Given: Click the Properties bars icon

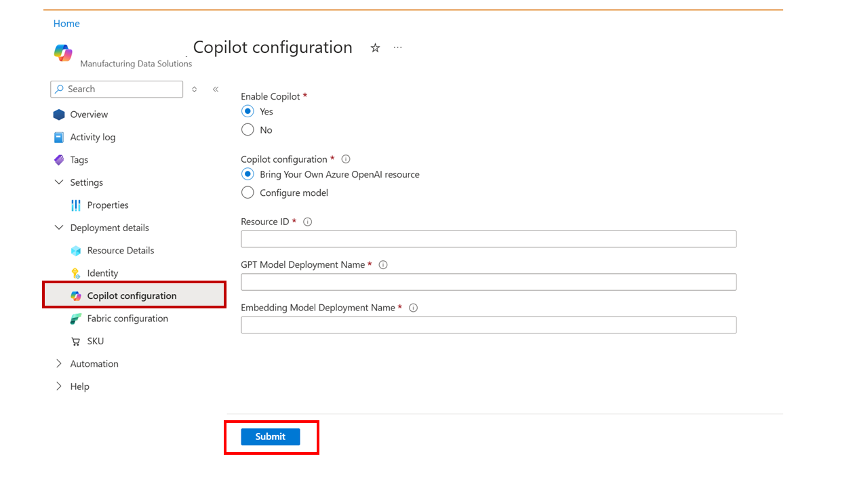Looking at the screenshot, I should [x=76, y=205].
